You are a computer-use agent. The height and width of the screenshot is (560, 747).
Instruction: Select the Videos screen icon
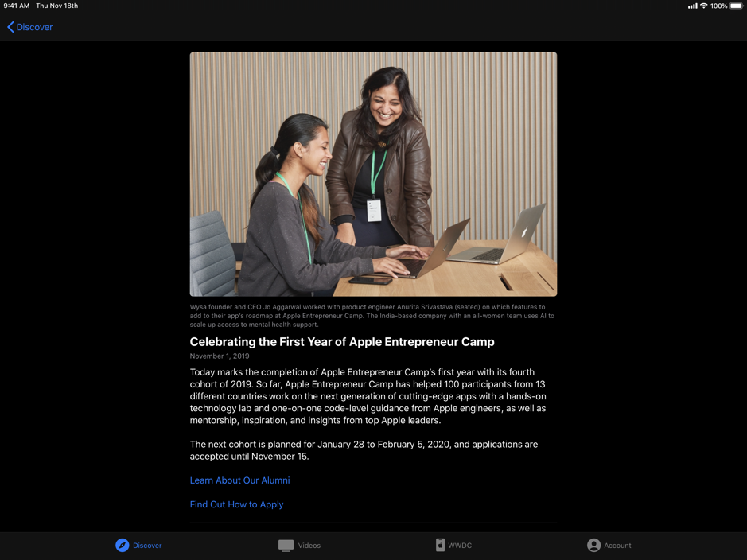[286, 545]
